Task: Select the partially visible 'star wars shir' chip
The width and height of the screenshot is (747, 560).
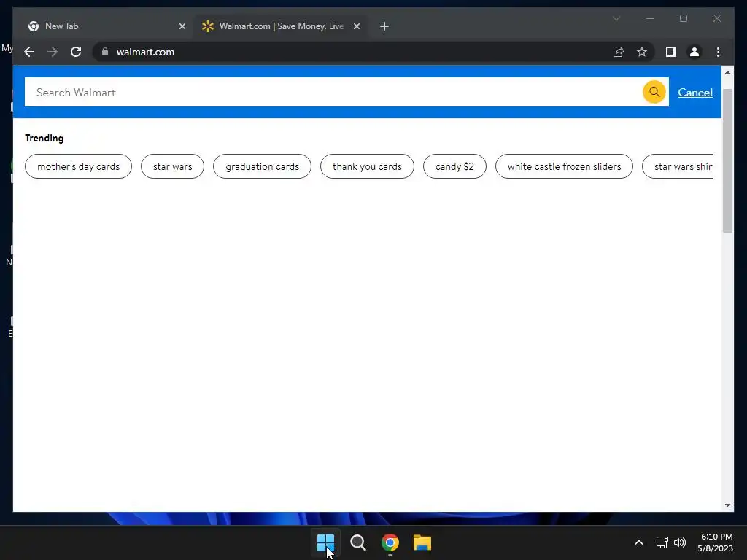Action: click(678, 166)
